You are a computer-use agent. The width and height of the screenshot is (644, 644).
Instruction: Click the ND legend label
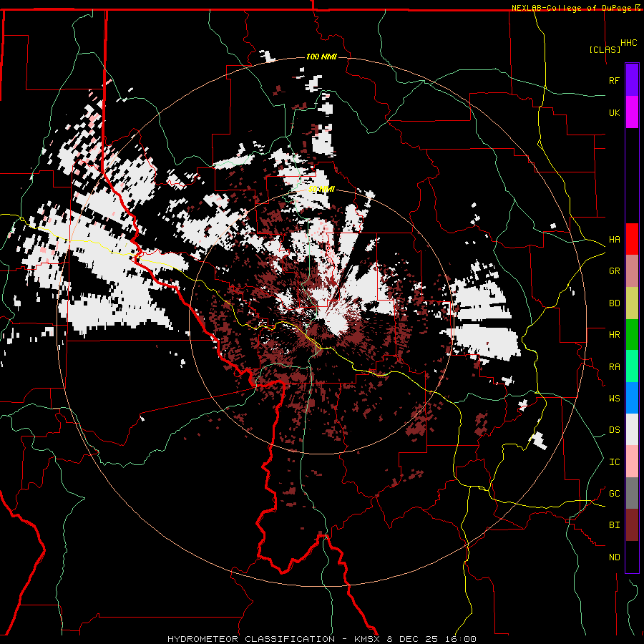coord(614,557)
